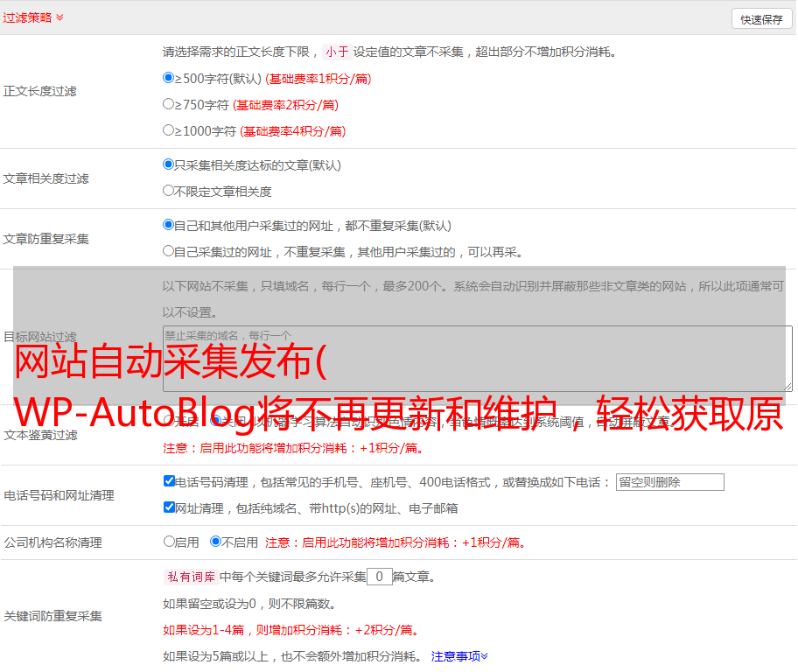This screenshot has width=798, height=672.
Task: Select 自己和其他用户采集过的网址 no-repeat option
Action: (169, 225)
